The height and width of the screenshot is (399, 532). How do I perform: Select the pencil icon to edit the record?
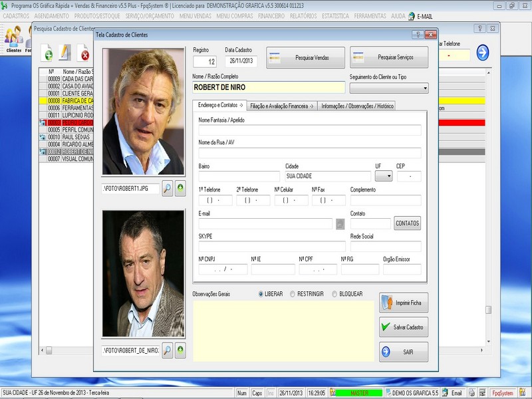pyautogui.click(x=65, y=53)
